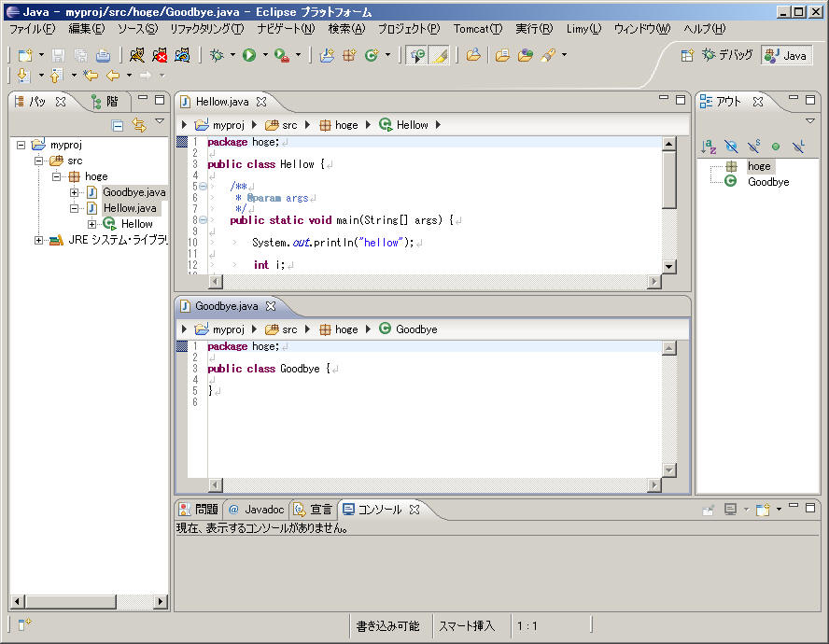Switch to the デバッグ perspective

pyautogui.click(x=727, y=55)
